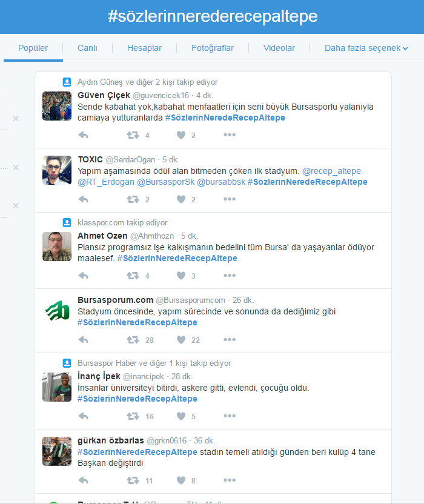Image resolution: width=424 pixels, height=504 pixels.
Task: Retweet gürkan özbarlas's tweet
Action: click(x=133, y=480)
